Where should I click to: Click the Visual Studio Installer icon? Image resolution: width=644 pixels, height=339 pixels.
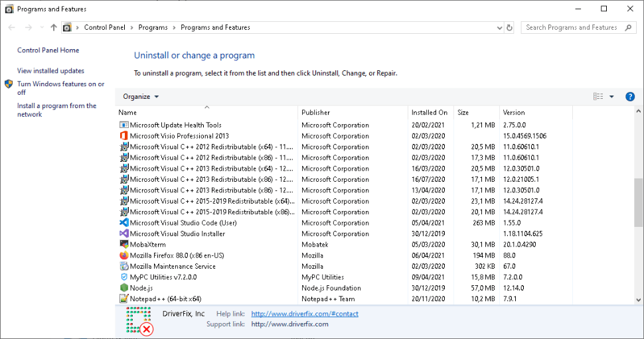click(x=123, y=234)
